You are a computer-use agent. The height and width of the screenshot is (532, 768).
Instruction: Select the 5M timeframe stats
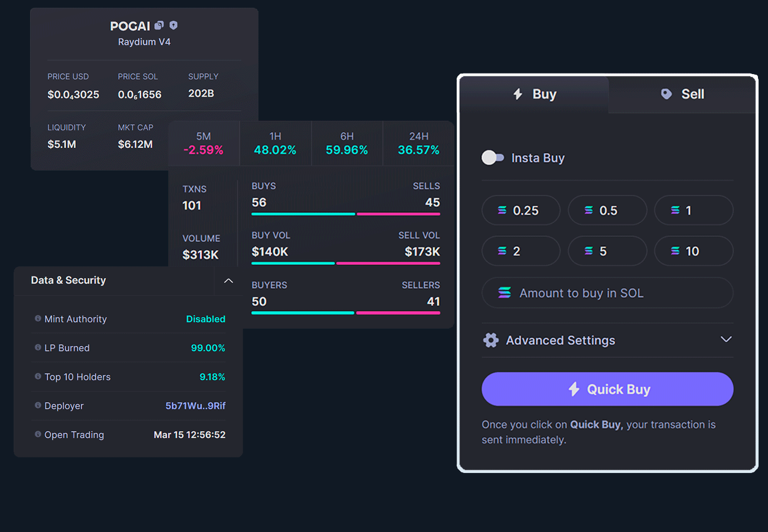[203, 144]
